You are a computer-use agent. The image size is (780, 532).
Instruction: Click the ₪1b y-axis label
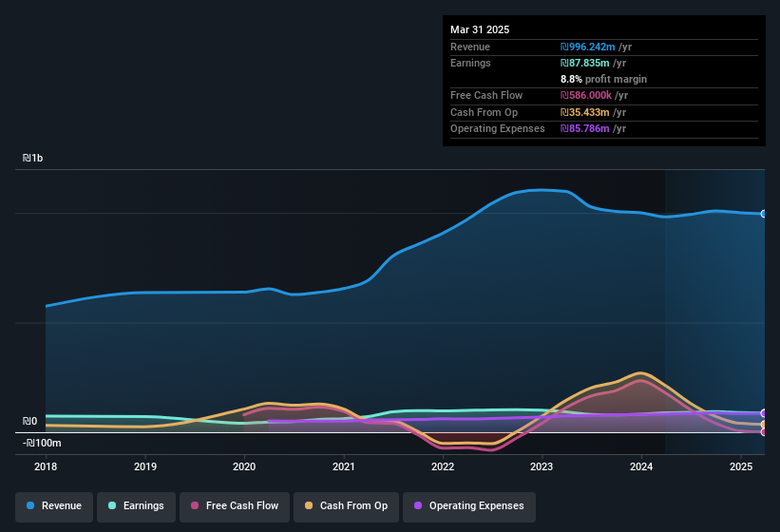pos(33,158)
